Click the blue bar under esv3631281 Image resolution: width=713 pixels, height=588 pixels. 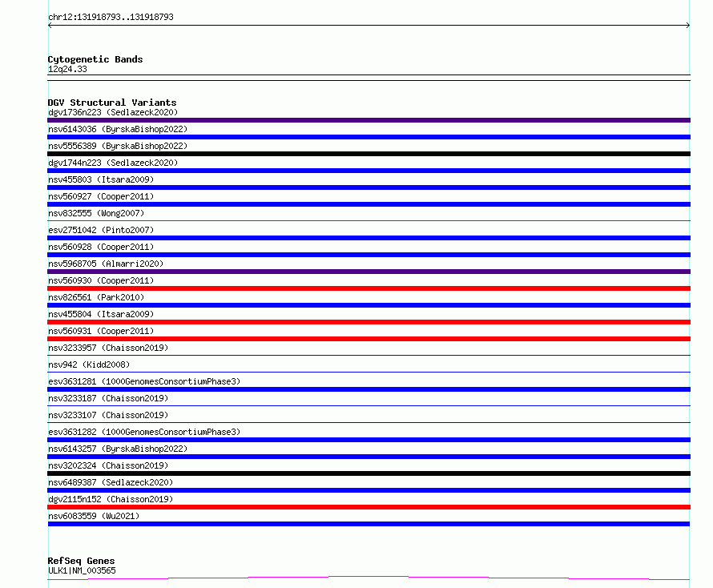[369, 389]
